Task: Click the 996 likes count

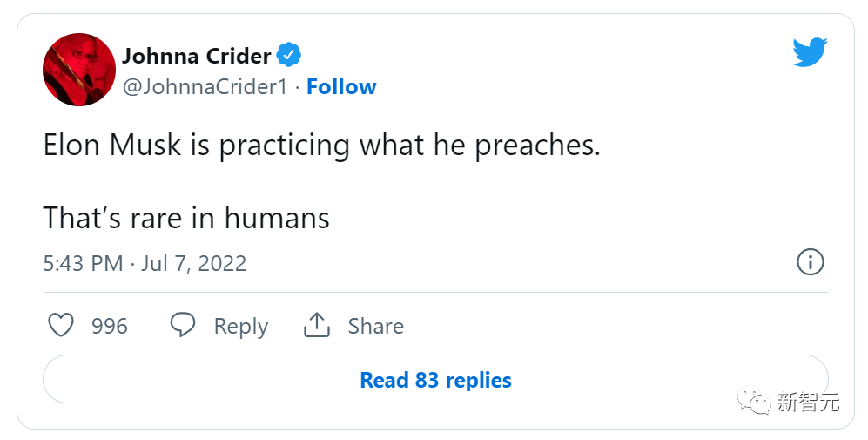Action: tap(110, 326)
